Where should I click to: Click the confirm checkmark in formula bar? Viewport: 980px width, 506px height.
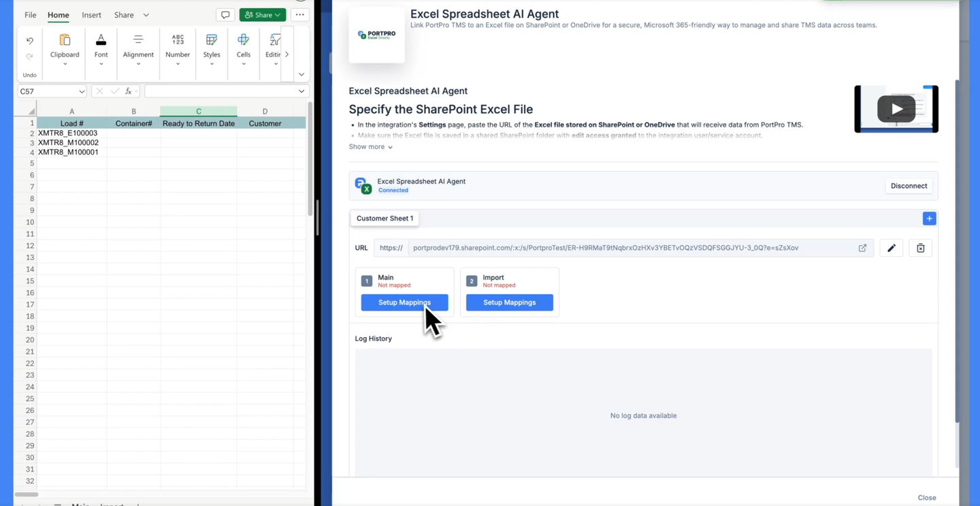click(114, 91)
